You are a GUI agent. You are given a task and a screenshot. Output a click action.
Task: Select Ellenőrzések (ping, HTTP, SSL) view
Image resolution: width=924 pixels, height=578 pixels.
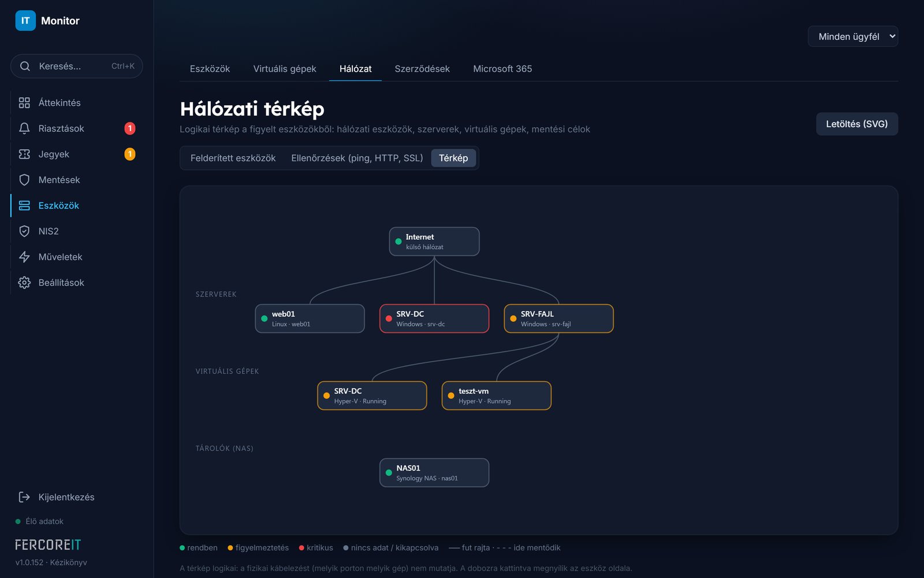(357, 158)
